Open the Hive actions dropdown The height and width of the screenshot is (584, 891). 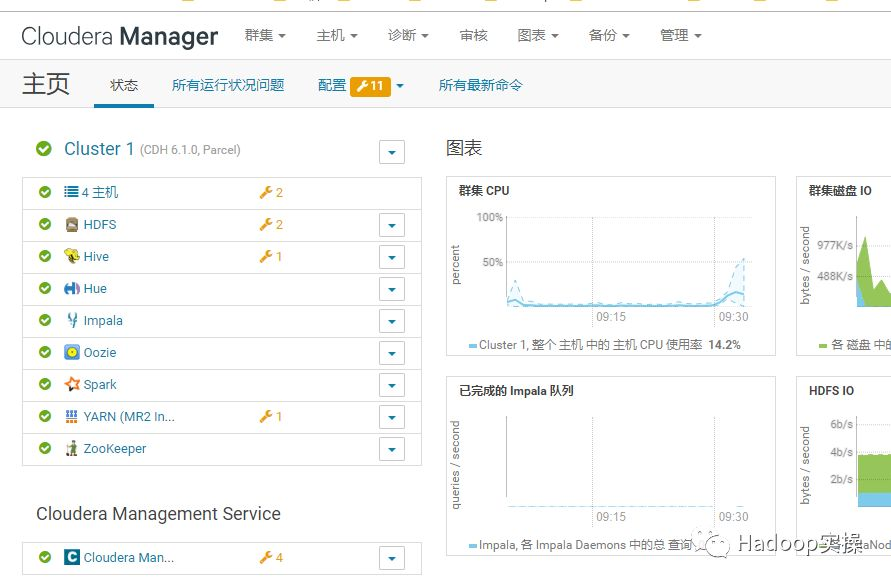click(x=392, y=257)
